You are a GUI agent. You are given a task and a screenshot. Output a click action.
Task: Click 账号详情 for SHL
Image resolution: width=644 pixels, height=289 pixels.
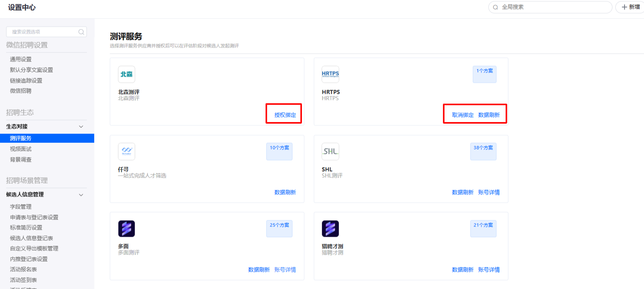(x=489, y=192)
